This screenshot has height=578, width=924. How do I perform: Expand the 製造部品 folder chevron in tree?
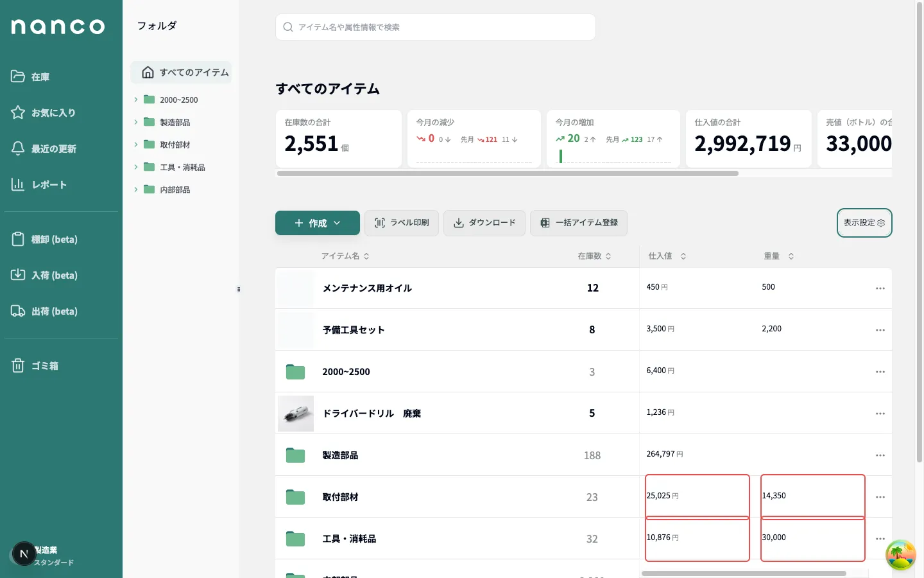[135, 122]
